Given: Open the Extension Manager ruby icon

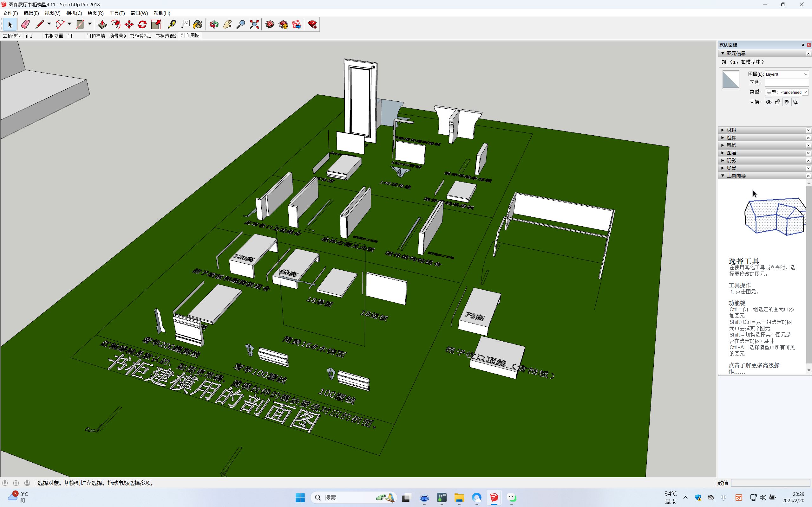Looking at the screenshot, I should 312,24.
